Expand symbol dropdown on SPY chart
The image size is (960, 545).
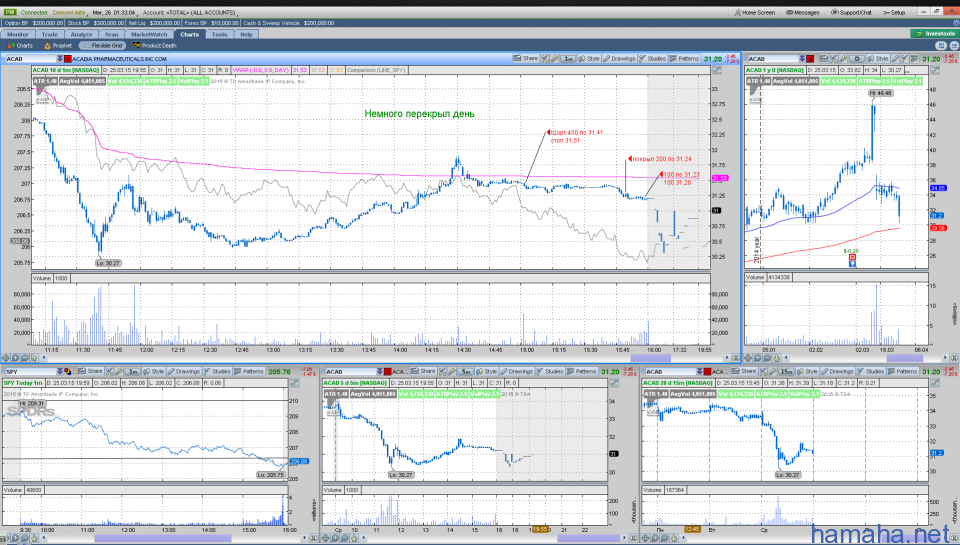click(60, 372)
